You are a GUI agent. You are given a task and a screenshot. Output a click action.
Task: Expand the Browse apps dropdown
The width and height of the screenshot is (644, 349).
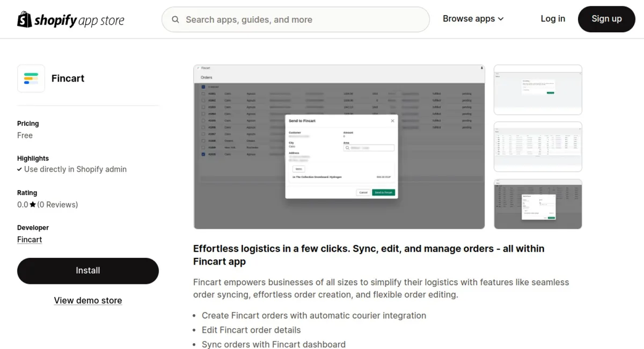[473, 19]
